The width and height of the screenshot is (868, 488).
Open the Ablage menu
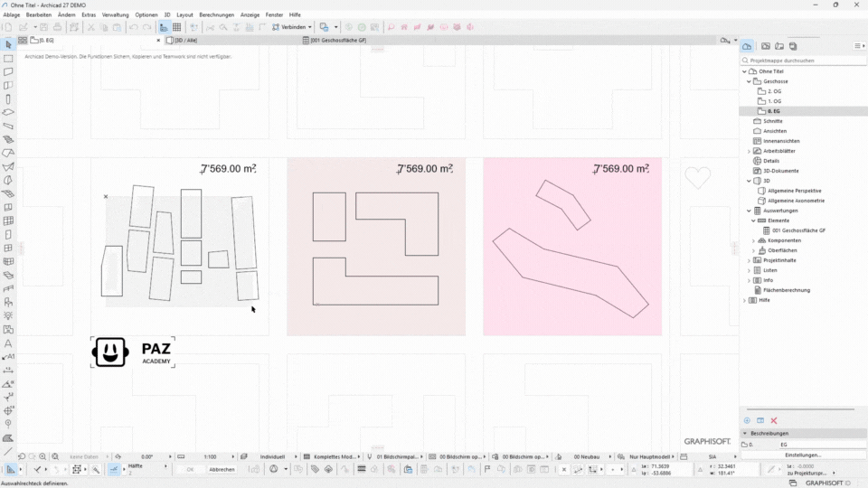coord(11,15)
